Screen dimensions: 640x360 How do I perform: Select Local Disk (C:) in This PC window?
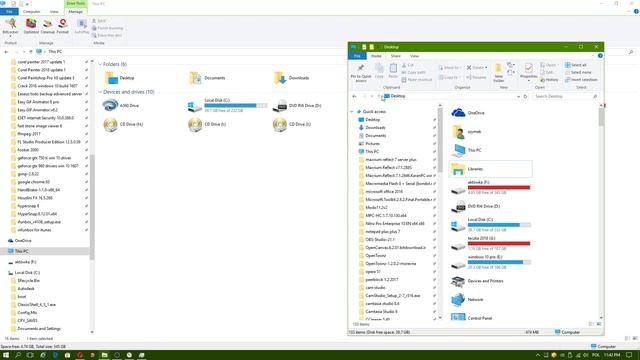click(227, 105)
